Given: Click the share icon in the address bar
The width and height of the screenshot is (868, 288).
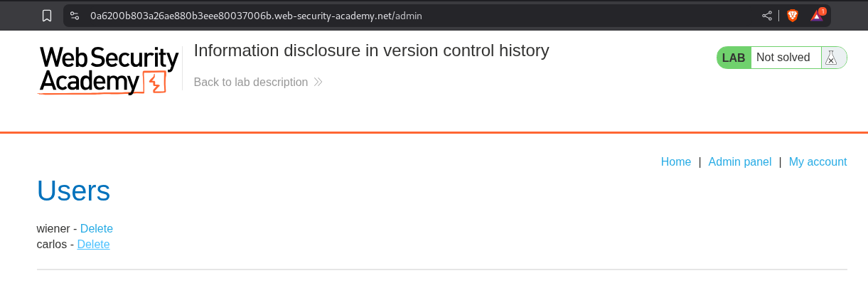Looking at the screenshot, I should [767, 16].
